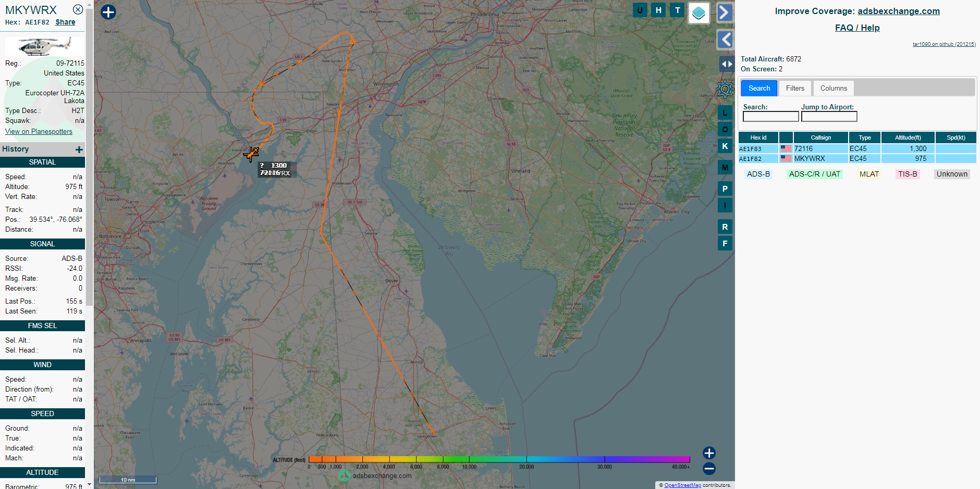Click the US flag in the MKYWRX row

coord(786,159)
